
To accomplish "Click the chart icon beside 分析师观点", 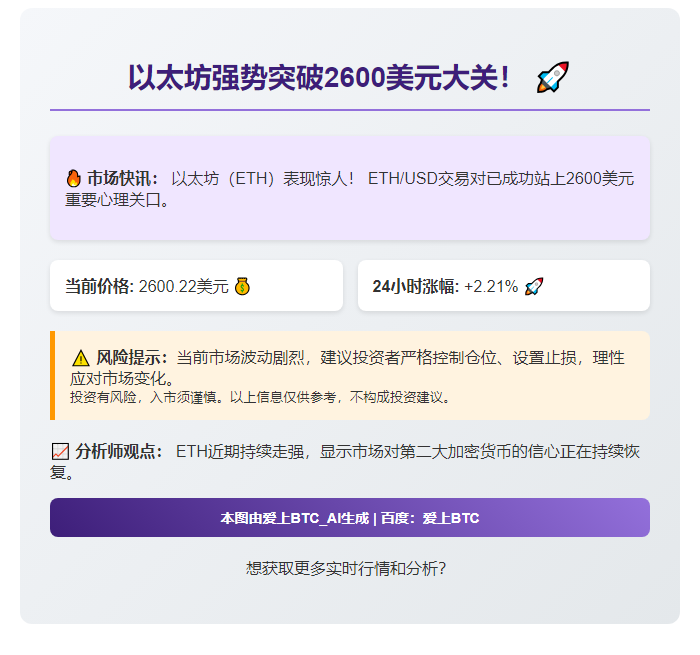I will pyautogui.click(x=60, y=451).
